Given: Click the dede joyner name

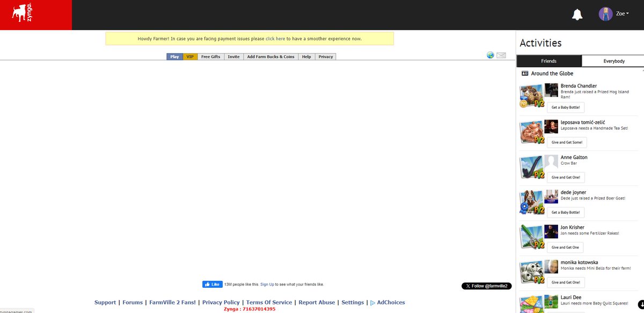Looking at the screenshot, I should click(x=573, y=192).
